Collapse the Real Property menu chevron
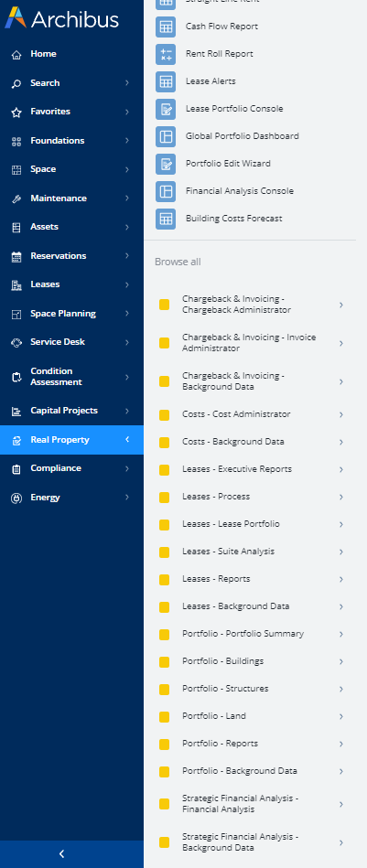The image size is (367, 868). 127,440
